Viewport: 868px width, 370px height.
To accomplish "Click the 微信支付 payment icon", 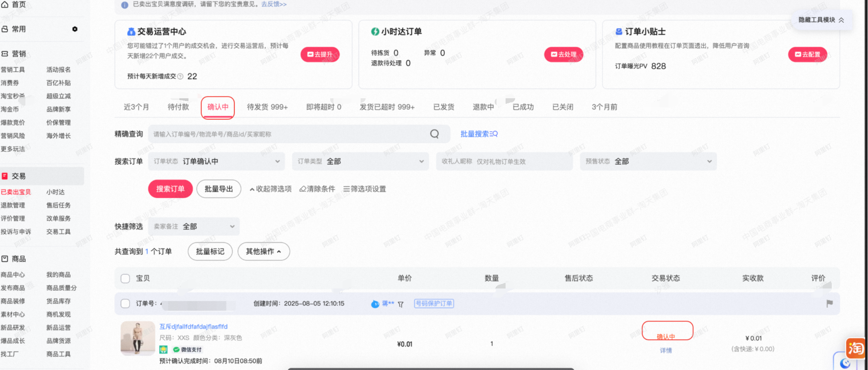I will click(x=177, y=350).
